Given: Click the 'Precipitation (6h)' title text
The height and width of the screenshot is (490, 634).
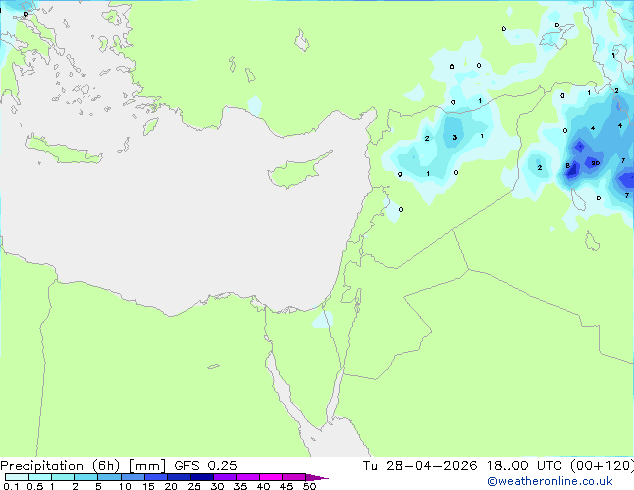Looking at the screenshot, I should (60, 466).
